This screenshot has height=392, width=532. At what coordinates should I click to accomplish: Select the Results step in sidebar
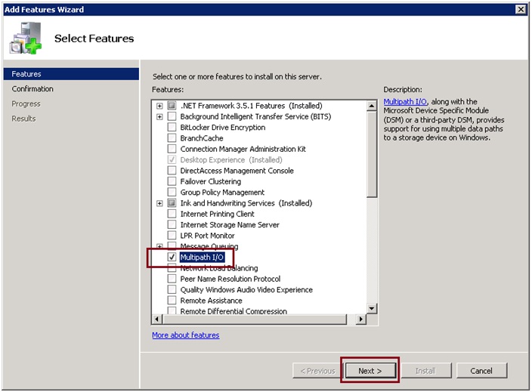click(x=23, y=119)
